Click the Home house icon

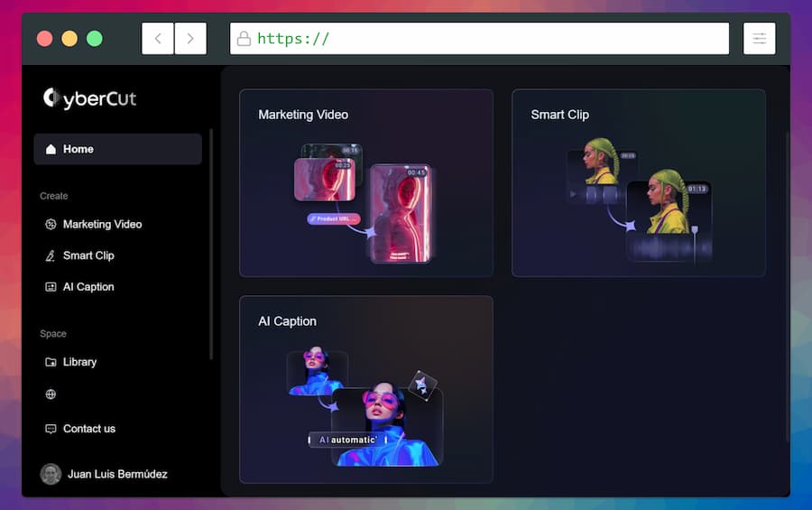(51, 149)
